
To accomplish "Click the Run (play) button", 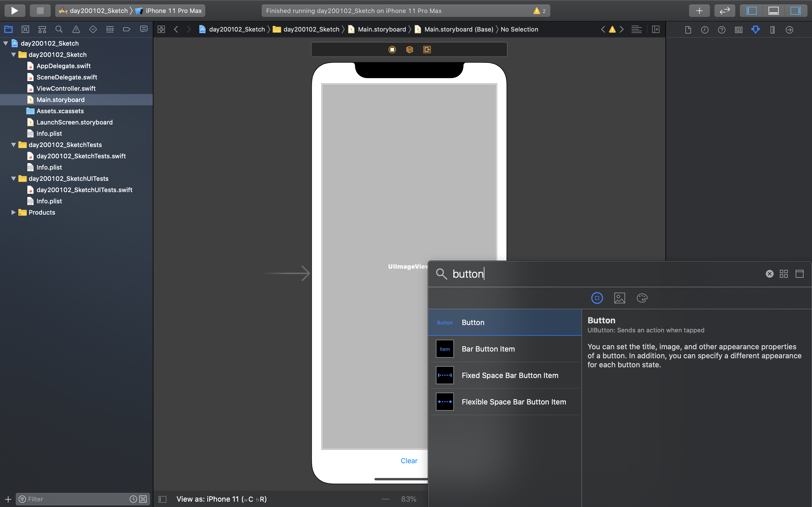I will [x=14, y=10].
